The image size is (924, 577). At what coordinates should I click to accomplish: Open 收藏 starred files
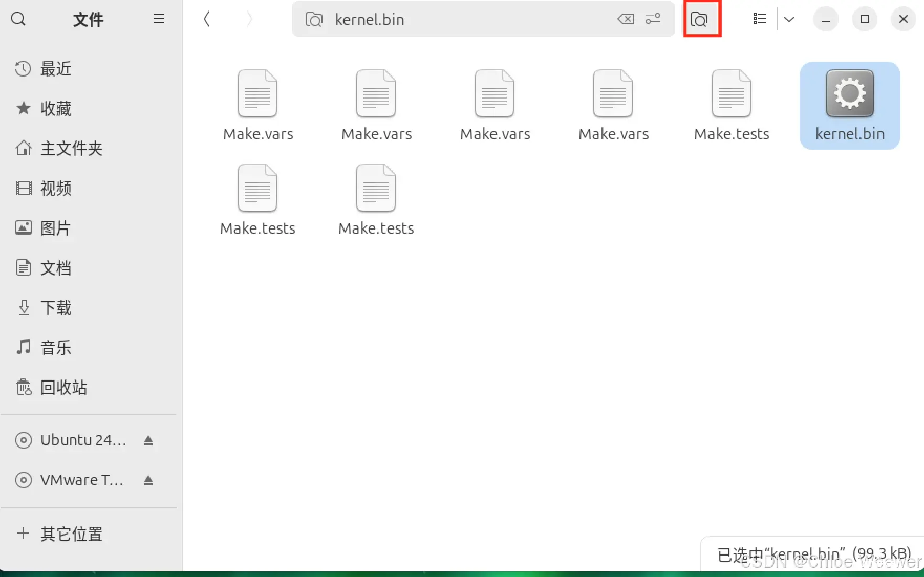[91, 108]
